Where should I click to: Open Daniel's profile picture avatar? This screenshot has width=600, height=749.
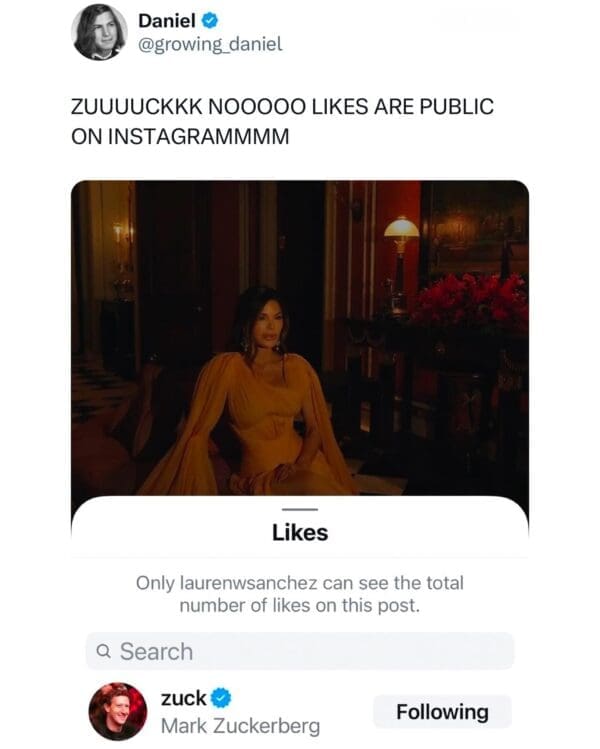point(99,32)
